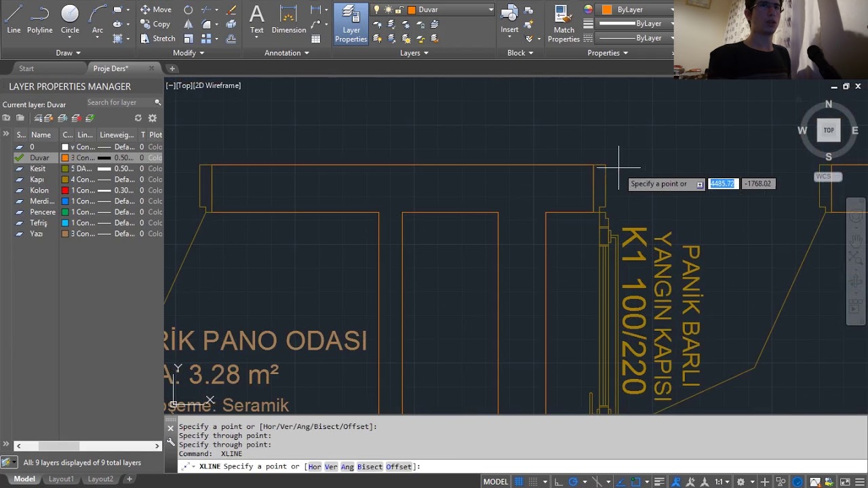Open layer manager settings gear
Viewport: 868px width, 488px height.
tap(153, 118)
